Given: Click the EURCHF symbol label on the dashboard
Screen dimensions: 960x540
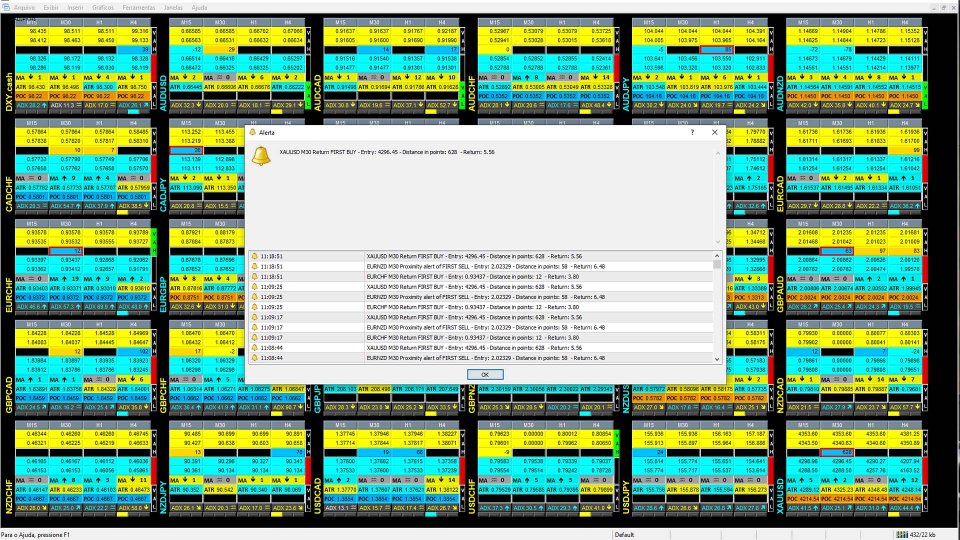Looking at the screenshot, I should point(8,295).
